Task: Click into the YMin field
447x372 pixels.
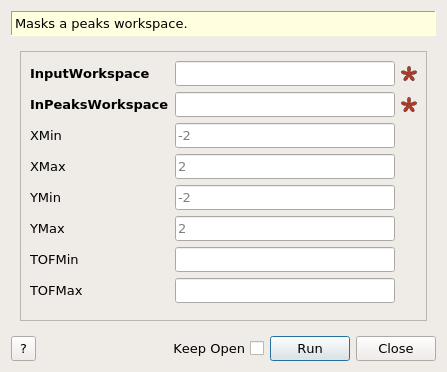Action: coord(285,198)
